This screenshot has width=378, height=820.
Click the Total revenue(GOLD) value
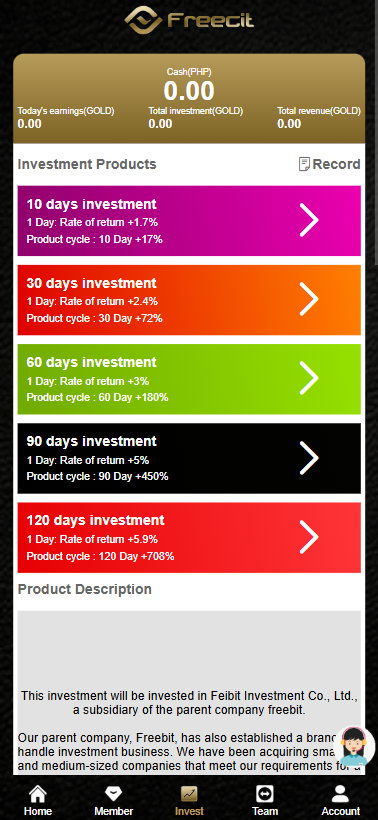289,124
